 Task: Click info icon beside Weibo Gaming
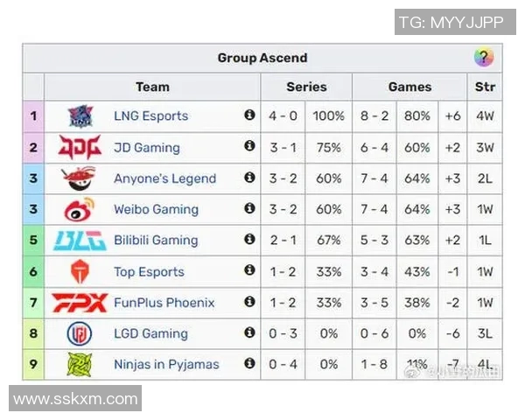[249, 209]
